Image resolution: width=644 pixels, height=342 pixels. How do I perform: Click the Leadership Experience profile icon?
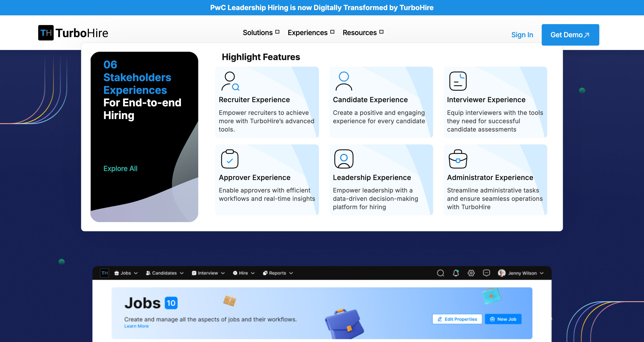pyautogui.click(x=344, y=159)
